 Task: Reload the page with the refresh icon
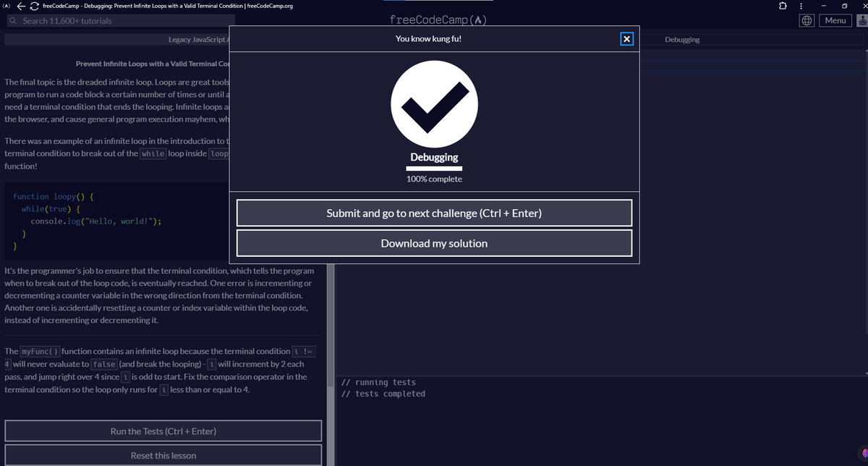click(36, 6)
